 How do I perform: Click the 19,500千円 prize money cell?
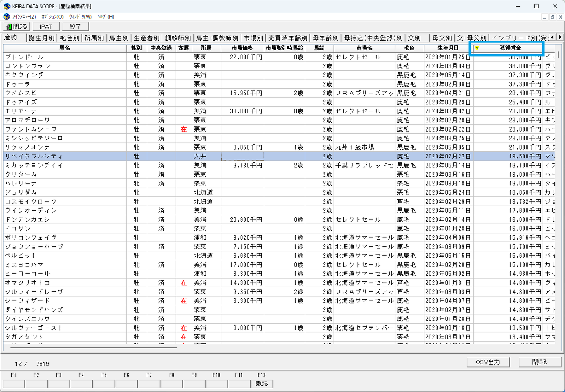(x=508, y=156)
